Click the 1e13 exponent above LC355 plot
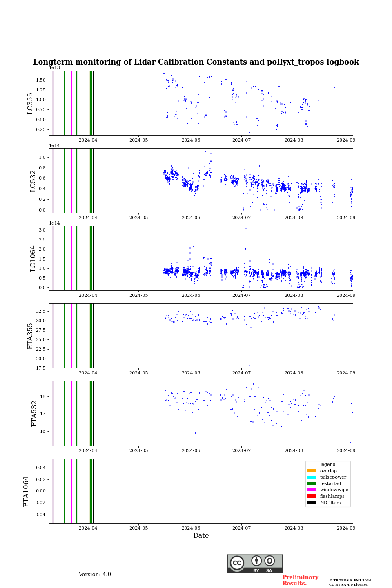The width and height of the screenshot is (392, 588). pos(54,68)
